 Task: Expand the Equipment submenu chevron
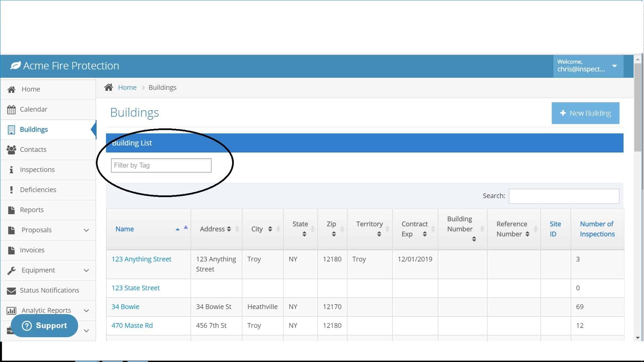click(x=86, y=270)
